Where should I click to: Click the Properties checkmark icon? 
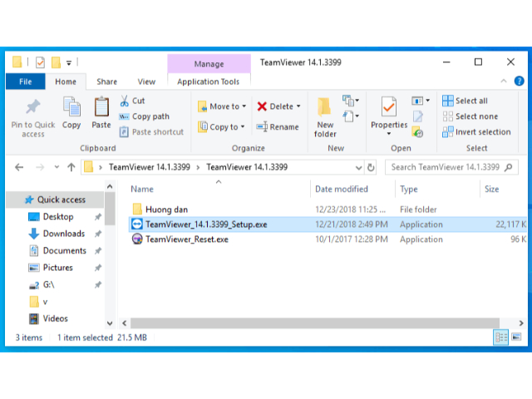389,107
